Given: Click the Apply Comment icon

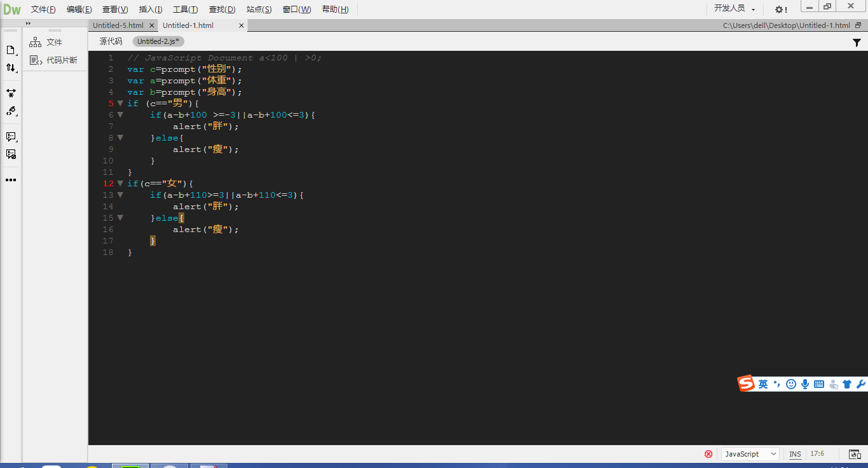Looking at the screenshot, I should pos(11,137).
